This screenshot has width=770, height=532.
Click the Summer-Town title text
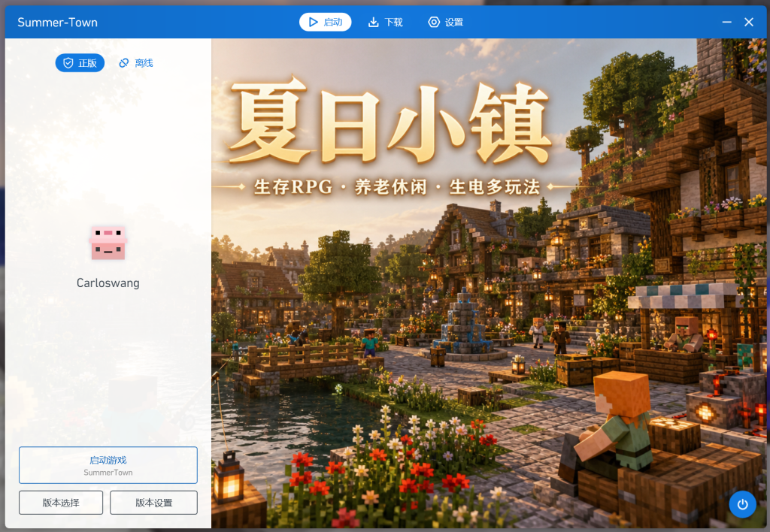click(x=57, y=22)
